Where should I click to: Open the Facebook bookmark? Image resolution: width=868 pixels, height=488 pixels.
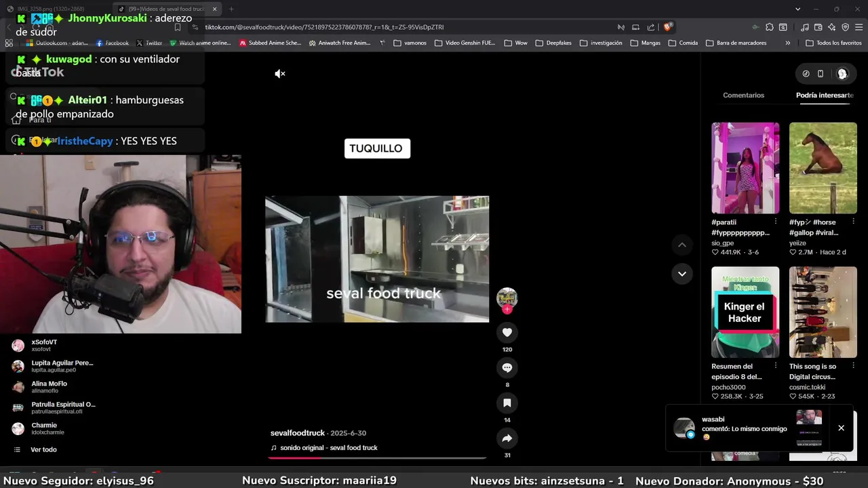pyautogui.click(x=113, y=43)
